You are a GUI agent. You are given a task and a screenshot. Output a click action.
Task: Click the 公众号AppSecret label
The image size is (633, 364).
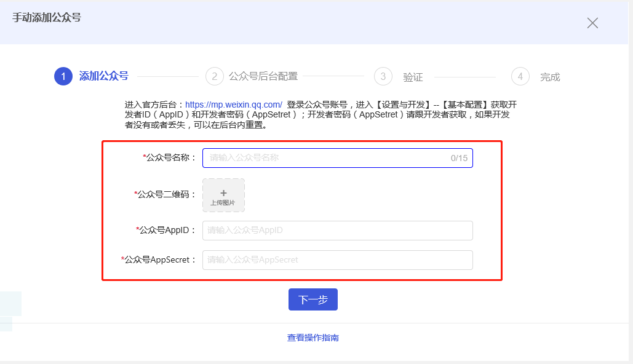point(158,260)
